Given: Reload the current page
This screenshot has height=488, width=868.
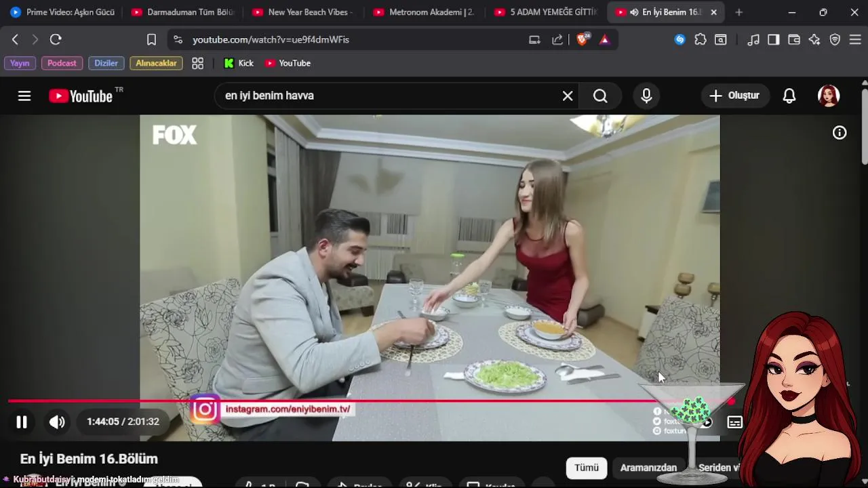Looking at the screenshot, I should [x=56, y=39].
